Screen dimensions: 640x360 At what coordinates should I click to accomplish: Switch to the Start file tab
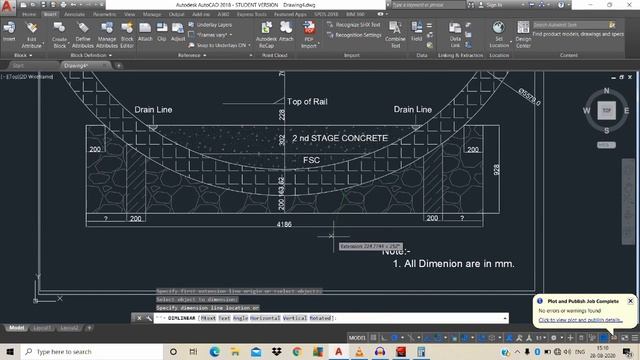18,66
